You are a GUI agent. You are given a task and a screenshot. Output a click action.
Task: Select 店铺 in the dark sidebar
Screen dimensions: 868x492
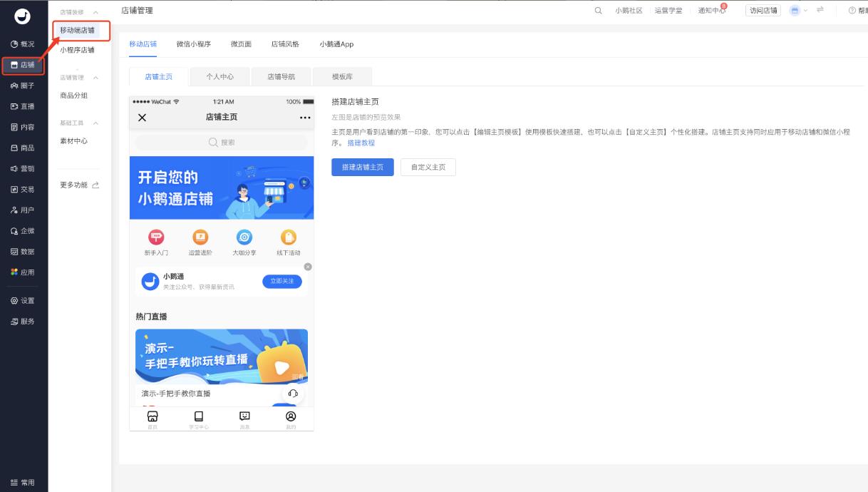pos(23,65)
